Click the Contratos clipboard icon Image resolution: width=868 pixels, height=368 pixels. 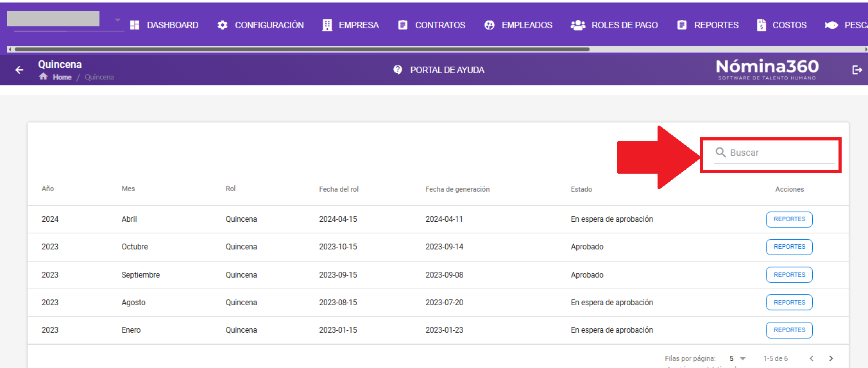(x=403, y=25)
